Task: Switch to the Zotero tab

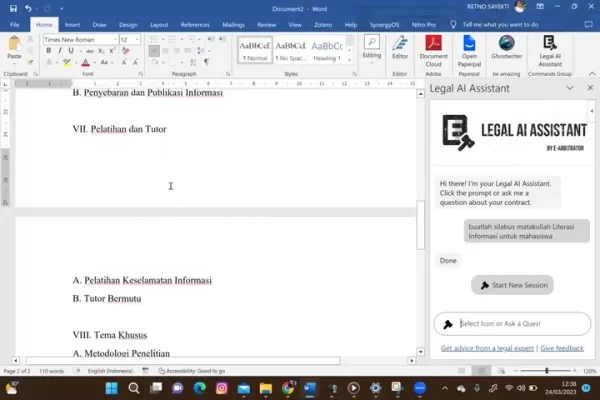Action: (x=323, y=24)
